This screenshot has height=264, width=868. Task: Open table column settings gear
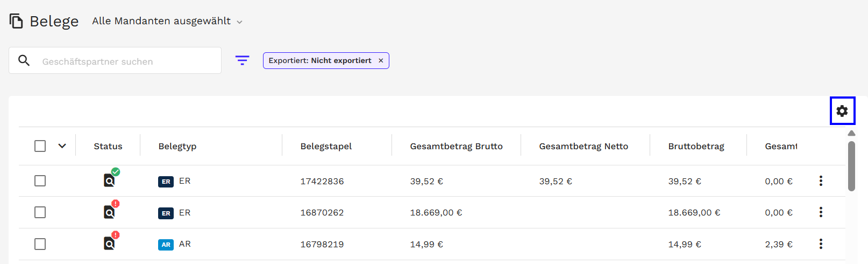(842, 111)
